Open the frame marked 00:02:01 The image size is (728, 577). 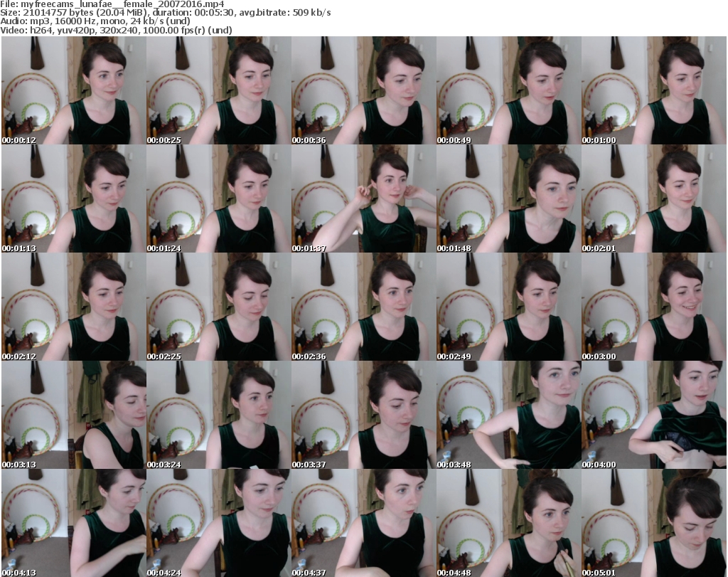tap(654, 198)
